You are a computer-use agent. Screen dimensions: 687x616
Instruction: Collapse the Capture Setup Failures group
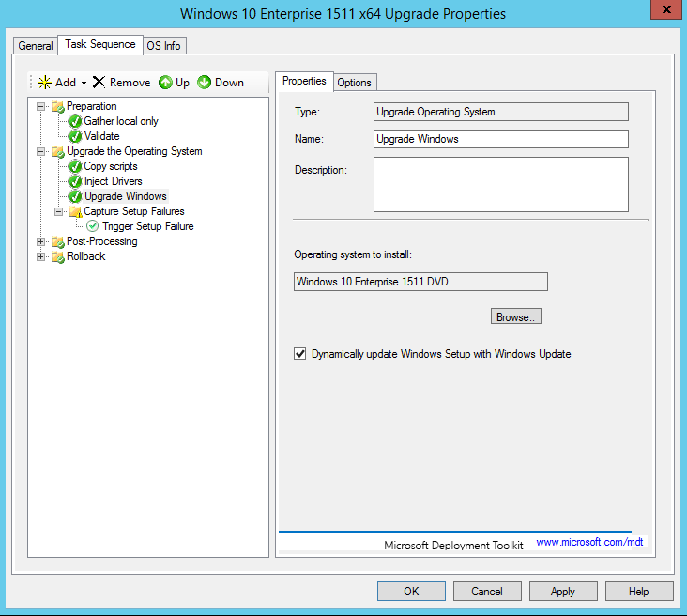tap(58, 212)
